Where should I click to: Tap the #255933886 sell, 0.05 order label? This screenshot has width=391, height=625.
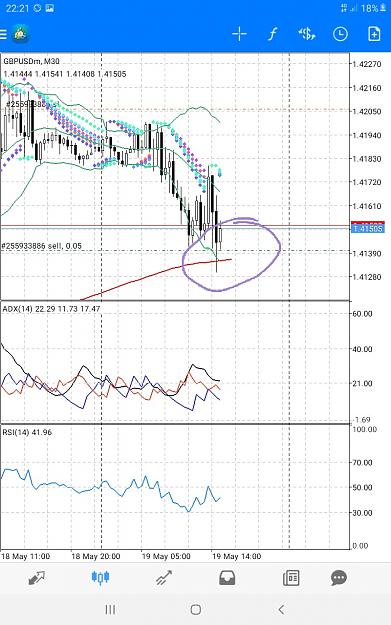pos(41,246)
